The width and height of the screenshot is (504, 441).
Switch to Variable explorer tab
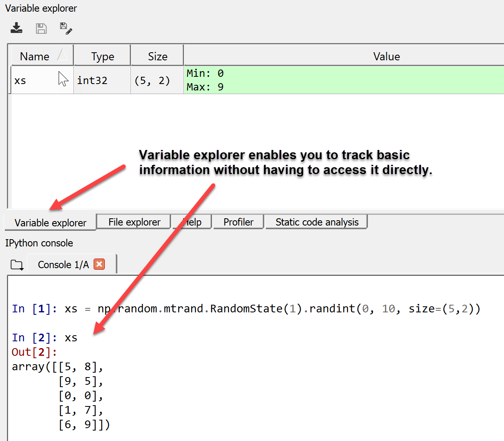pyautogui.click(x=50, y=222)
